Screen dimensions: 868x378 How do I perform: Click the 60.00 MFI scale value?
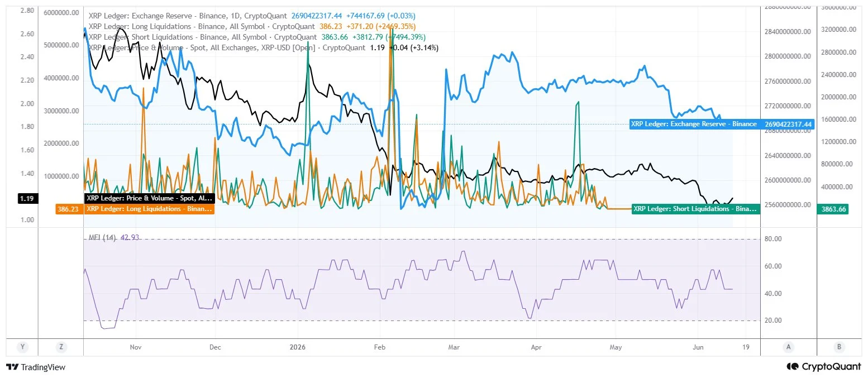(773, 266)
